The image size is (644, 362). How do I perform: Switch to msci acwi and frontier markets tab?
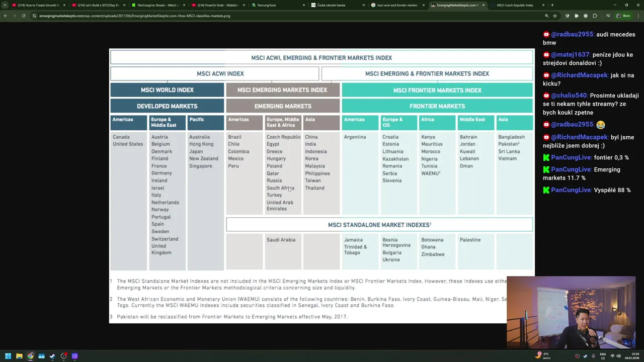tap(398, 5)
